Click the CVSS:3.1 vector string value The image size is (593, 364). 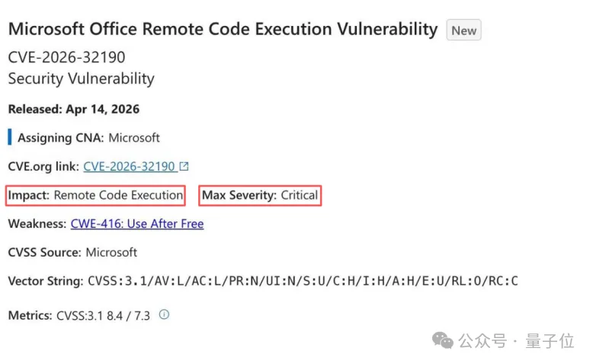point(303,281)
